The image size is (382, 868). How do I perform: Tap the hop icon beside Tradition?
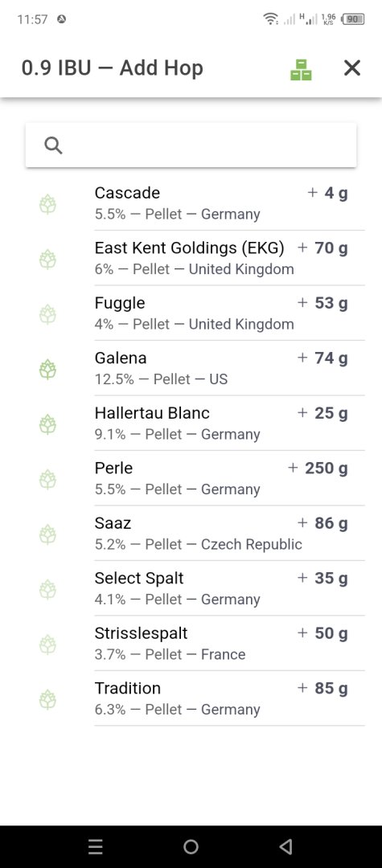pos(47,700)
